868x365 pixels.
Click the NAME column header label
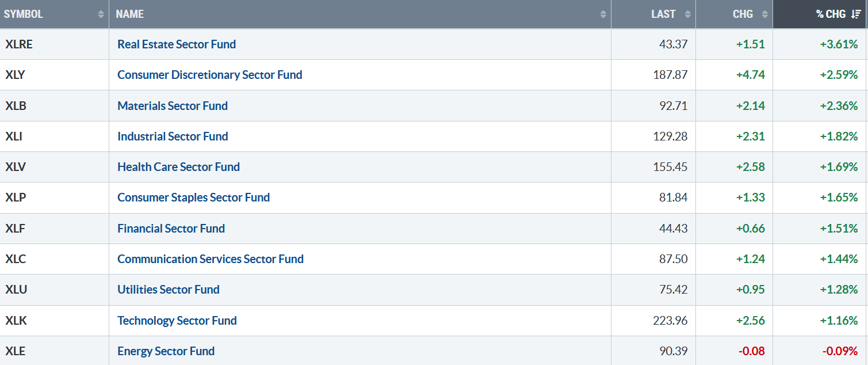coord(130,14)
